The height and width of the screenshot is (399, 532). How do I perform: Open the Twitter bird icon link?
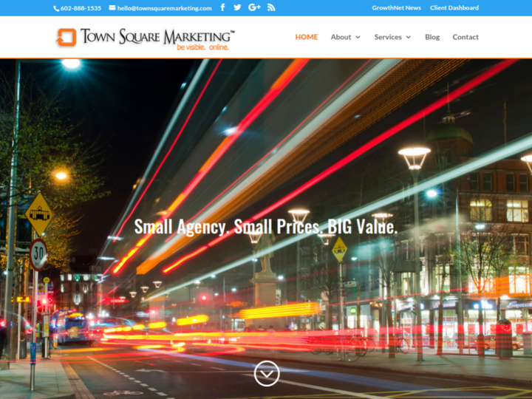click(237, 7)
